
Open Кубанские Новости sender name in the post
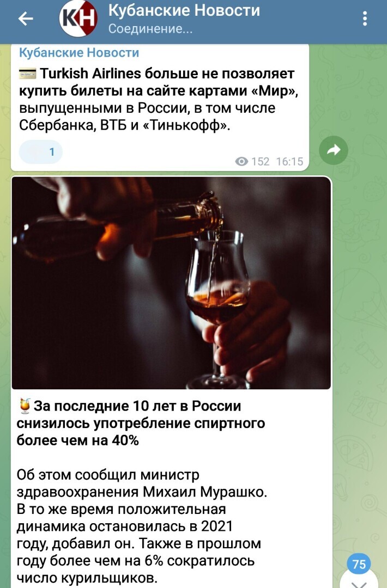tap(79, 52)
